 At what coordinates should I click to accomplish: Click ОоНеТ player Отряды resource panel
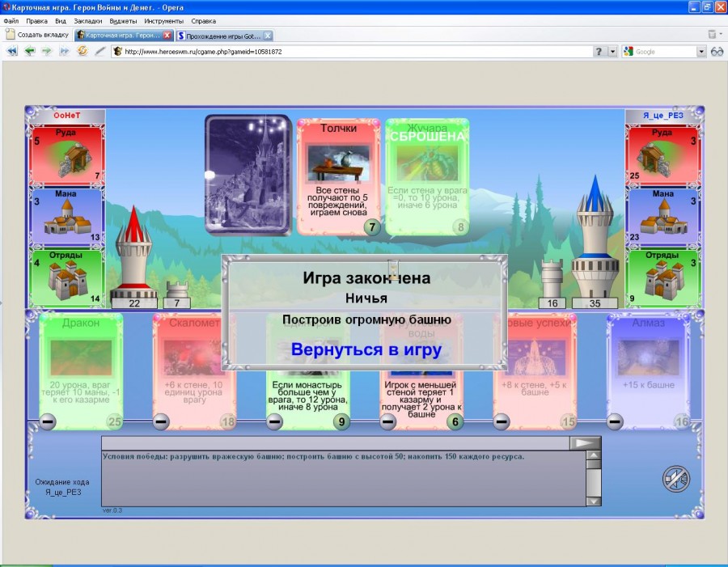pos(67,277)
